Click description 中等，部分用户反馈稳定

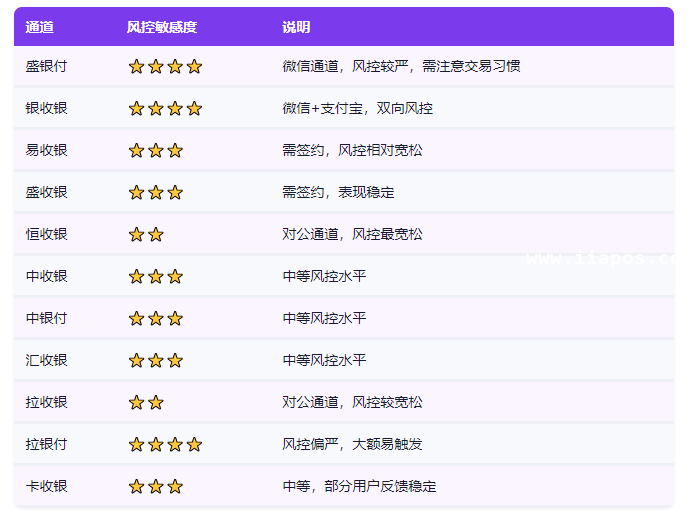pos(359,486)
